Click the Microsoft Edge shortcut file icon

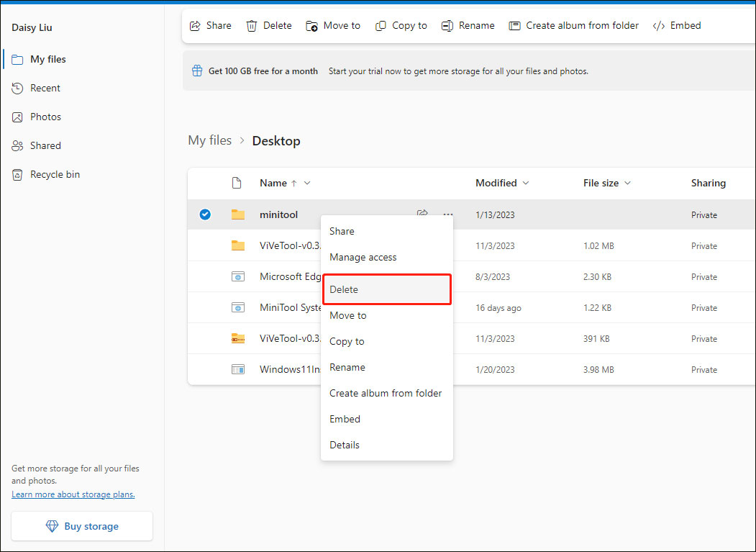pos(237,276)
